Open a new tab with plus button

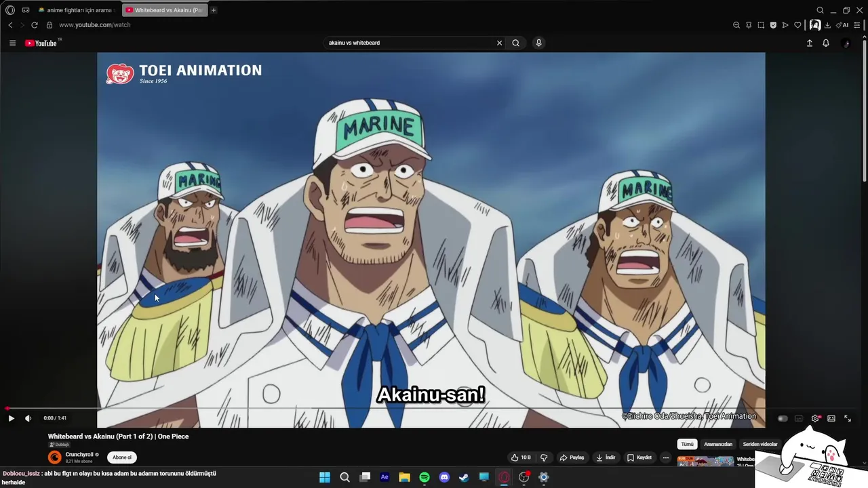click(x=214, y=10)
